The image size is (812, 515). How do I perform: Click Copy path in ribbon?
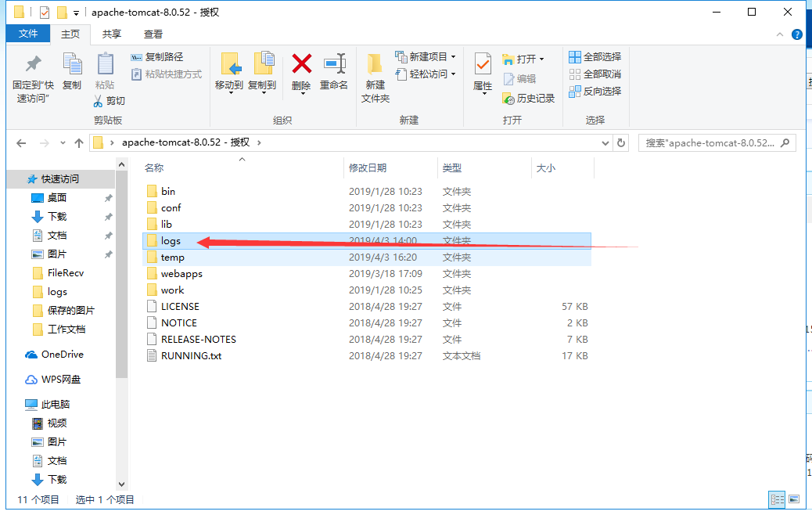[x=157, y=57]
